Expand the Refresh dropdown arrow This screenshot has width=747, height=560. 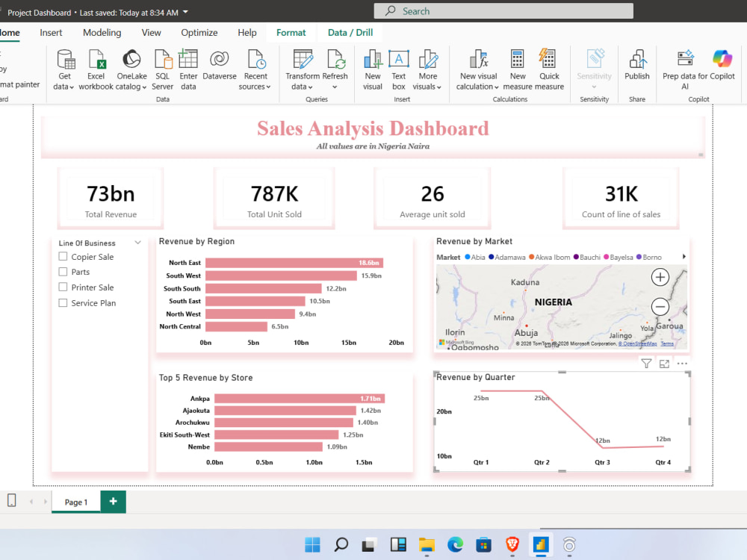pos(335,87)
